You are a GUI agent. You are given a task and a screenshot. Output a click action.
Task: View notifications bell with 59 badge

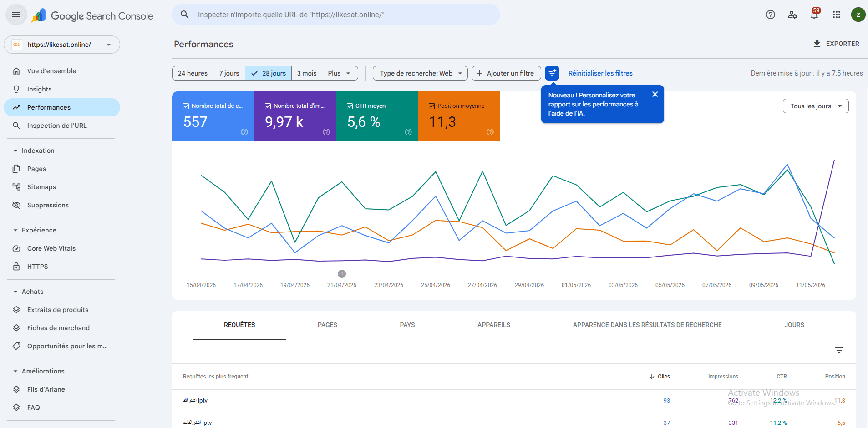[814, 15]
